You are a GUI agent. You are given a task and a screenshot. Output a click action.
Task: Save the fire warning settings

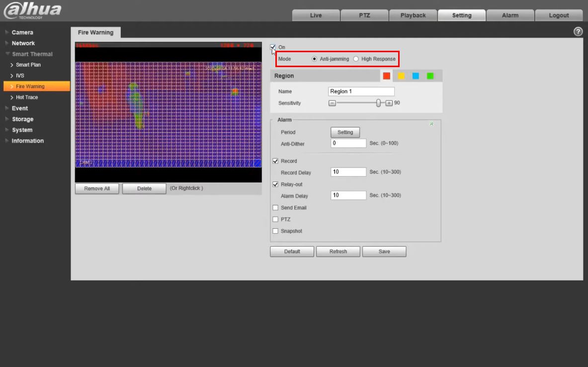click(384, 252)
